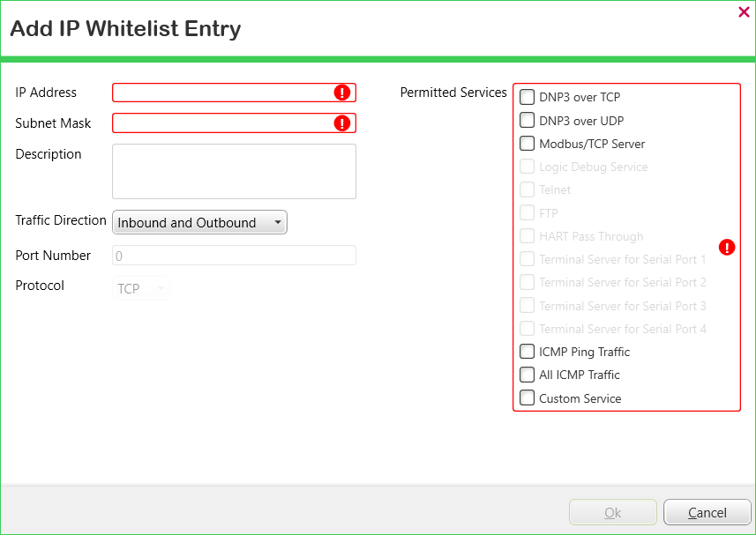Viewport: 756px width, 535px height.
Task: Click into the Subnet Mask field
Action: point(222,123)
